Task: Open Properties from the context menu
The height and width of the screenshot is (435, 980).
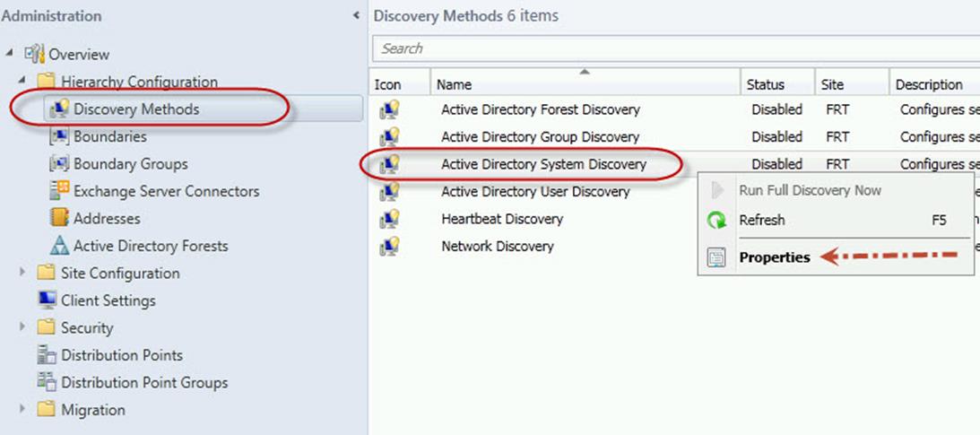Action: pyautogui.click(x=775, y=257)
